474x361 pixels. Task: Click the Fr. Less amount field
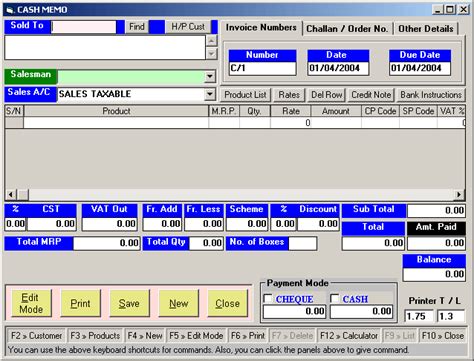(x=204, y=224)
